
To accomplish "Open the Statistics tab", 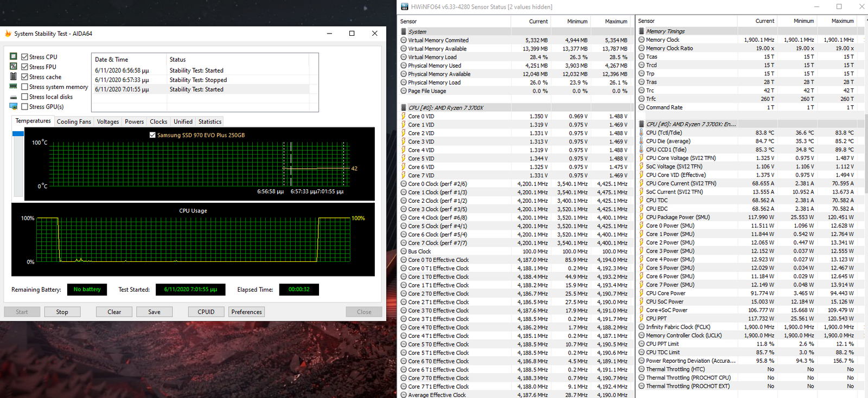I will pos(210,122).
